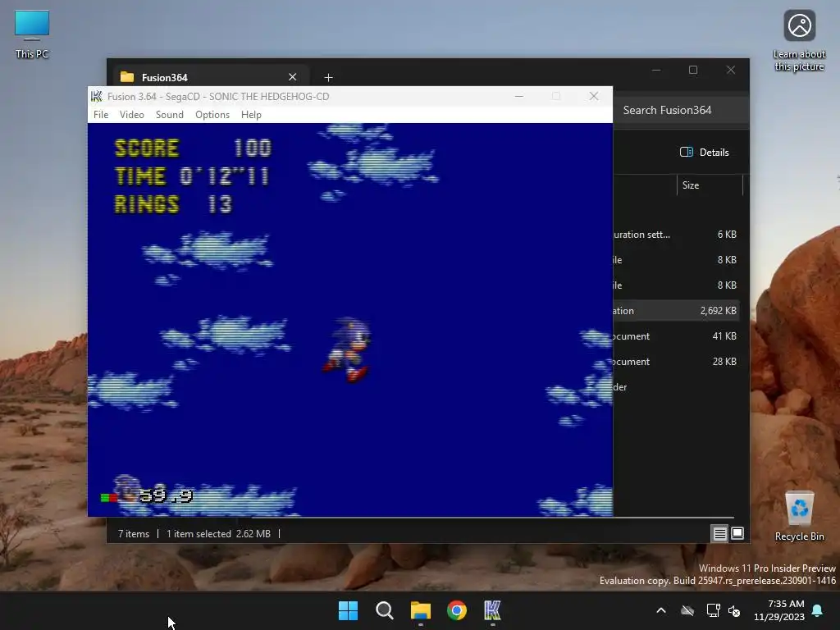Viewport: 840px width, 630px height.
Task: Click the muted volume tray icon
Action: [x=734, y=610]
